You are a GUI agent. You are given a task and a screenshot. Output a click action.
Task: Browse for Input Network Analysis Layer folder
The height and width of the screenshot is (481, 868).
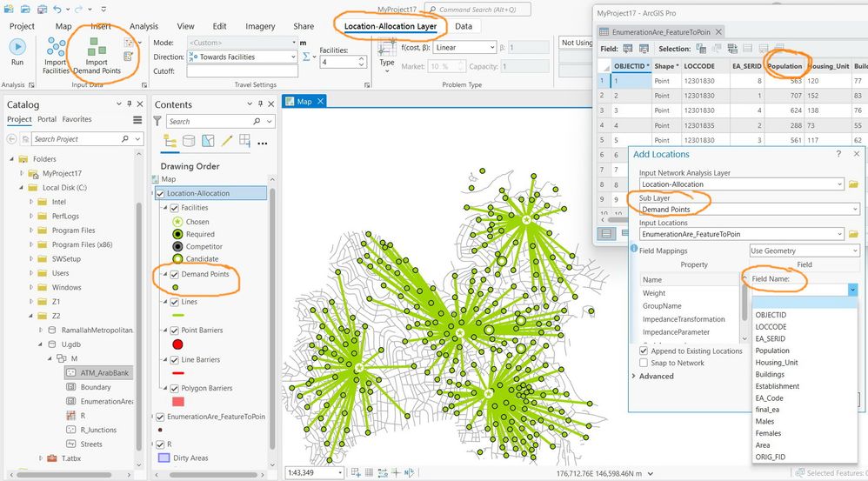853,184
